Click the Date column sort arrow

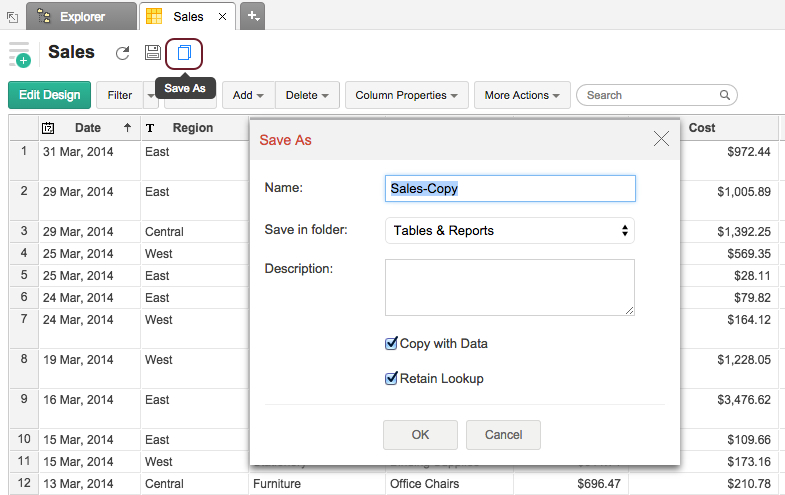127,128
